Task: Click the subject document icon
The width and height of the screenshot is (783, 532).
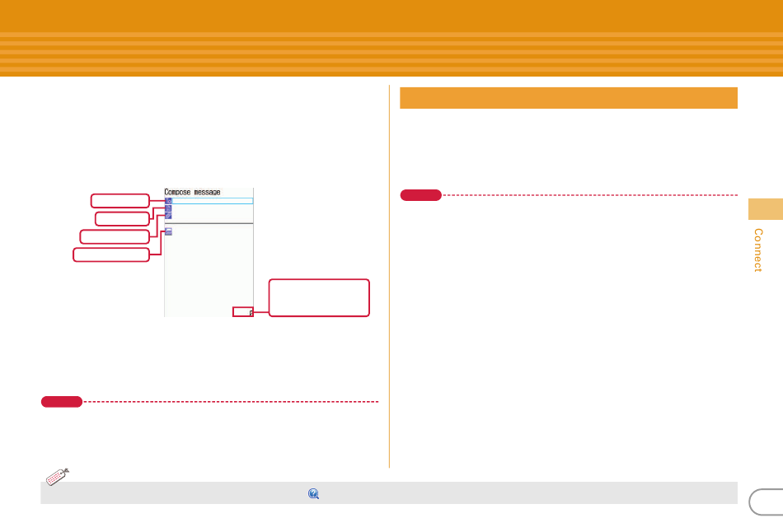Action: [168, 208]
